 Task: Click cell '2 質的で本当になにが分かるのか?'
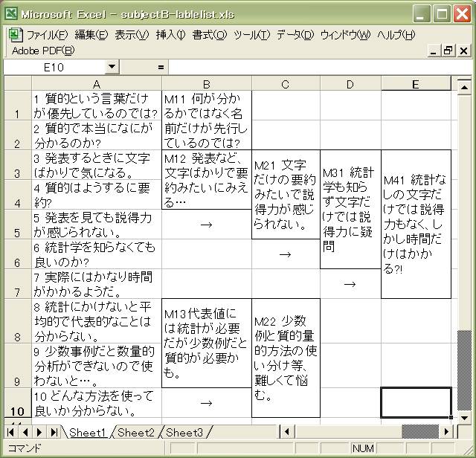(97, 135)
